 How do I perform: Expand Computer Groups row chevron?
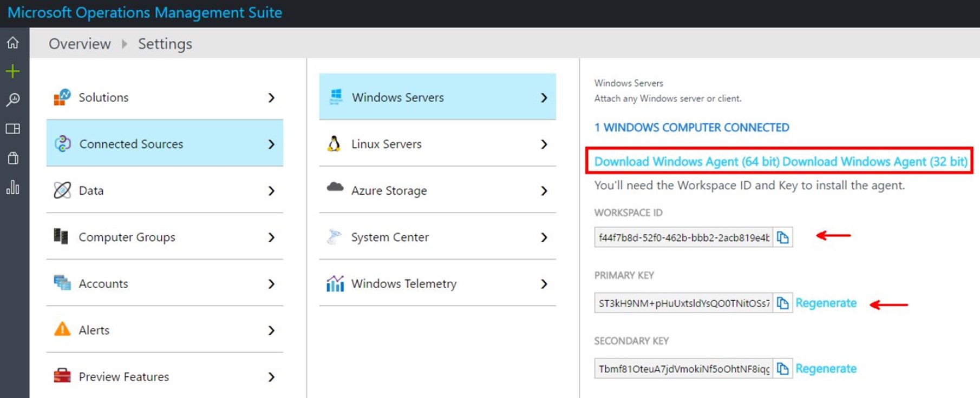coord(272,237)
